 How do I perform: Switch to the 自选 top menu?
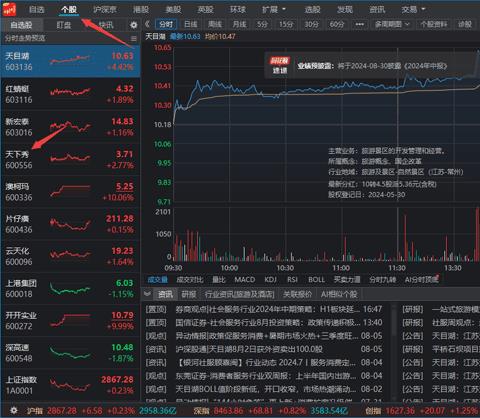point(37,9)
